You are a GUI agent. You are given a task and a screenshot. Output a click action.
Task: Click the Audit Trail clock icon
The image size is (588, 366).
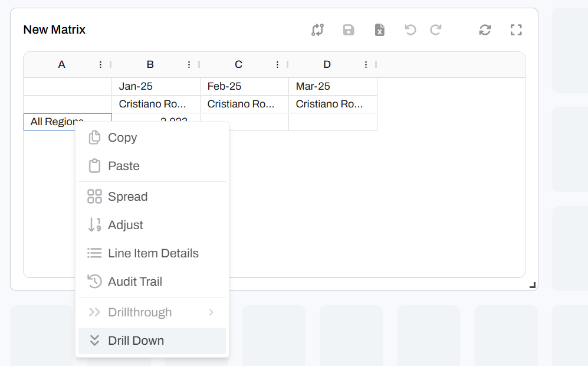(94, 282)
